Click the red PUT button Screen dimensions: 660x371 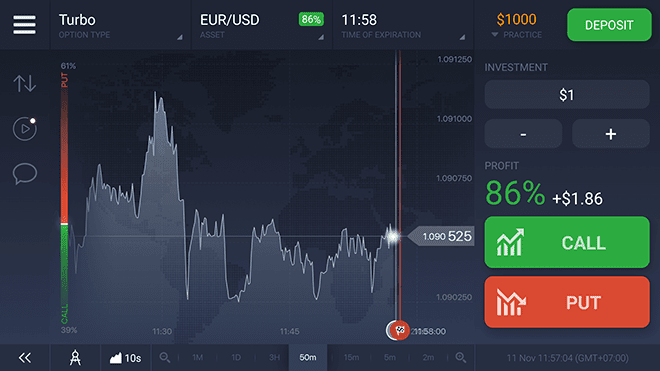coord(567,302)
